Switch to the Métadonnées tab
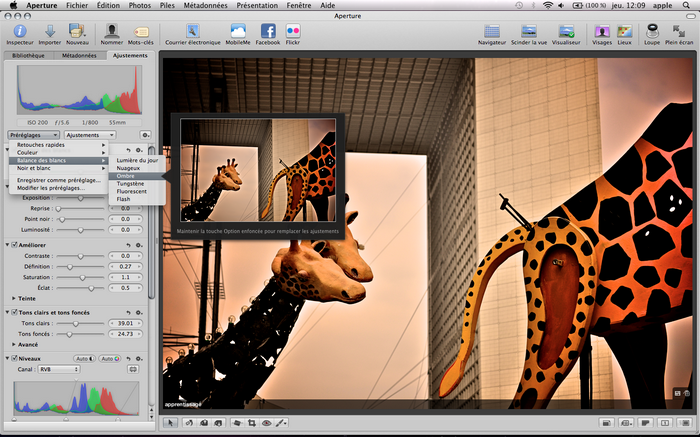This screenshot has height=437, width=700. point(79,55)
